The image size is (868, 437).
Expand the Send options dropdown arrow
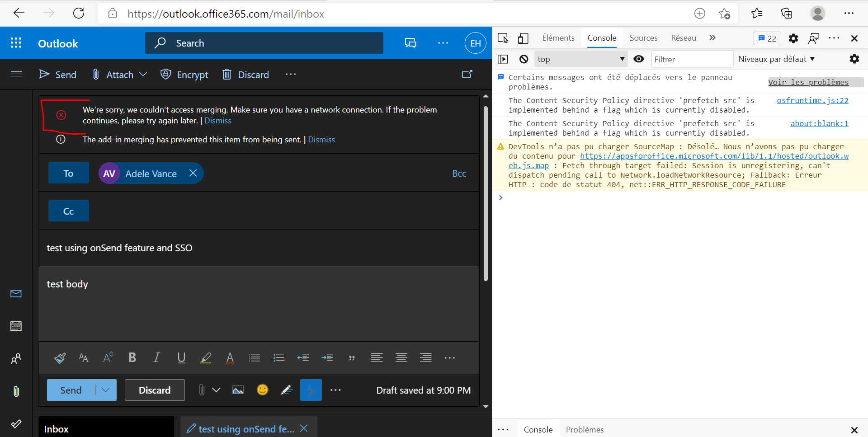(x=106, y=390)
